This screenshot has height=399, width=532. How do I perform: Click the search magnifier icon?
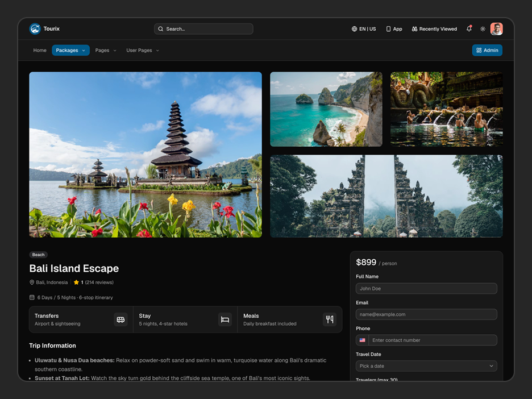point(161,29)
